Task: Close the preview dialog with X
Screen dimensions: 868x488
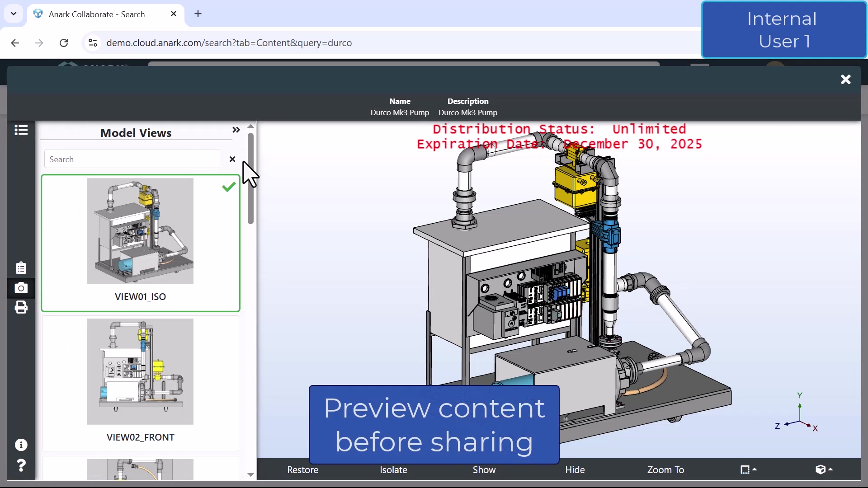Action: tap(845, 80)
